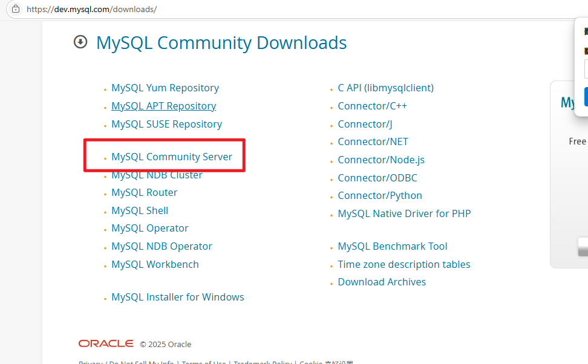
Task: Open the MySQL Community Server link
Action: click(172, 157)
